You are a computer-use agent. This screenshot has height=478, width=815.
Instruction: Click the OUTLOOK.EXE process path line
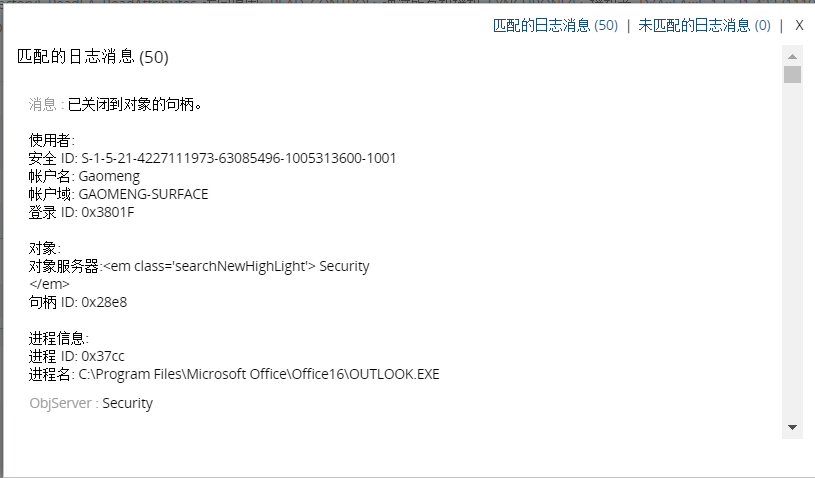click(235, 374)
